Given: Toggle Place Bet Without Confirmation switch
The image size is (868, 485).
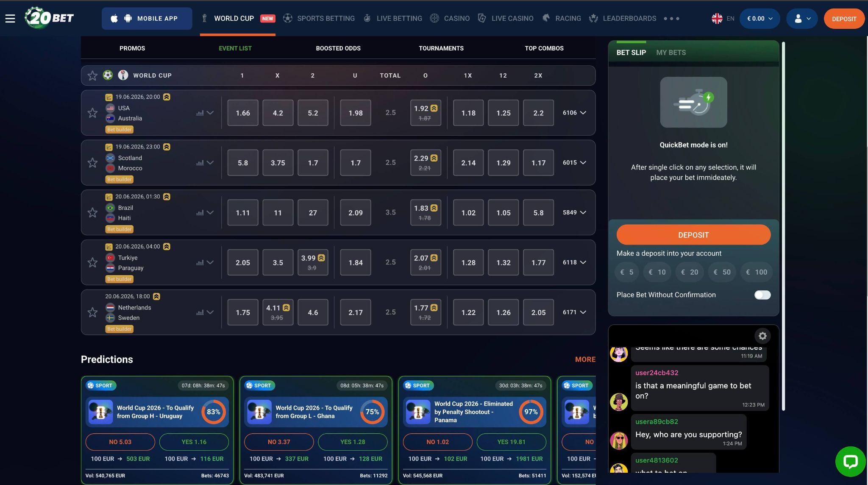Looking at the screenshot, I should 762,295.
